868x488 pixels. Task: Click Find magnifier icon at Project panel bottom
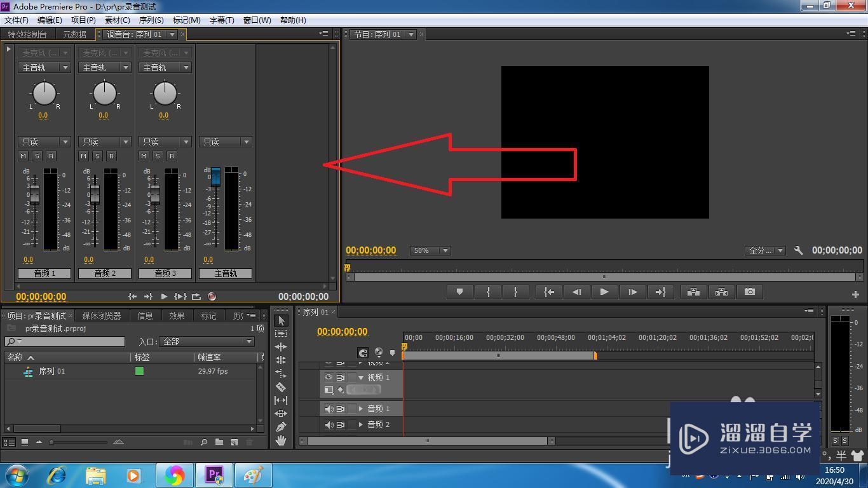(x=204, y=442)
